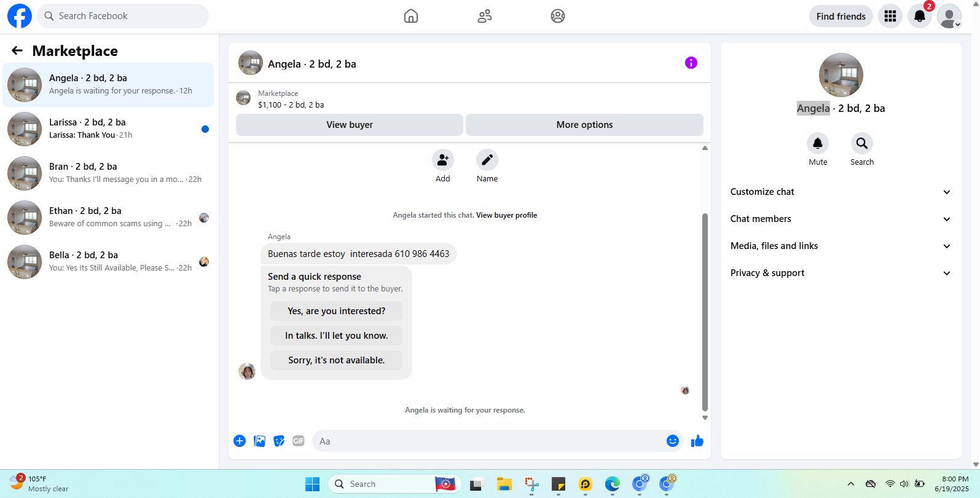Screen dimensions: 980x498
Task: Click the large Angela listing thumbnail in right panel
Action: pos(841,75)
